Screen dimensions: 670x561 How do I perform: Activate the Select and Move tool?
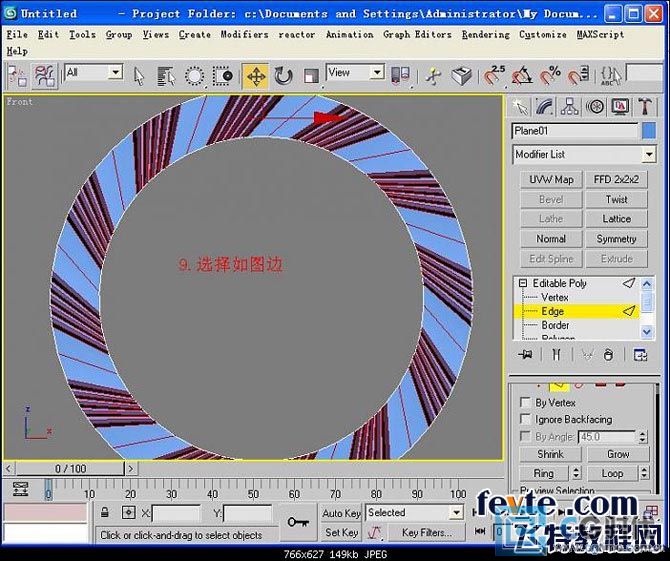(x=256, y=77)
